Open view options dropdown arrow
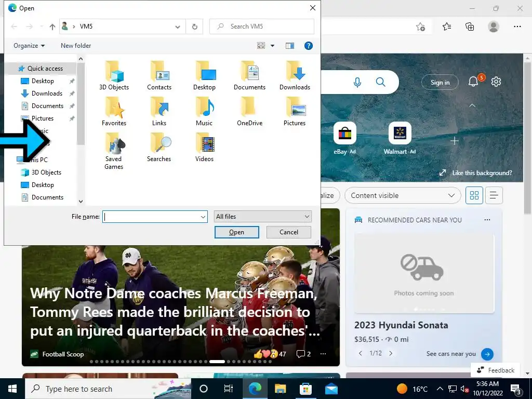Image resolution: width=532 pixels, height=399 pixels. [272, 46]
